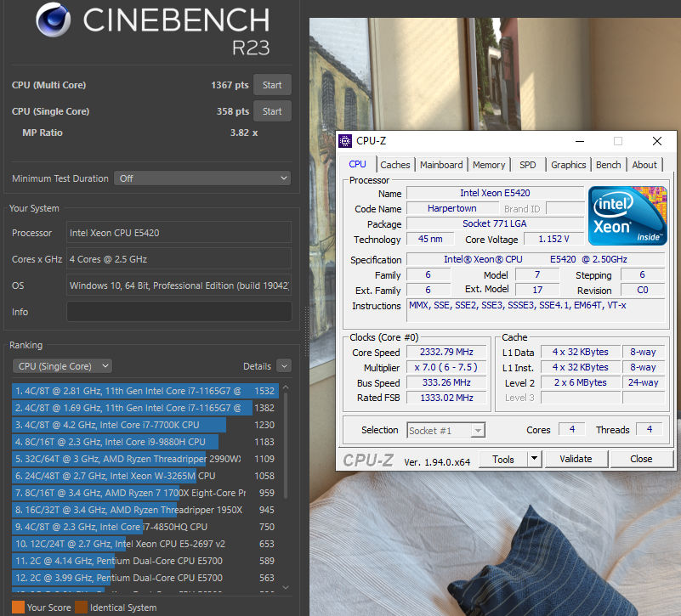The height and width of the screenshot is (616, 681).
Task: Click the Socket 771 LGA package value
Action: coord(495,223)
